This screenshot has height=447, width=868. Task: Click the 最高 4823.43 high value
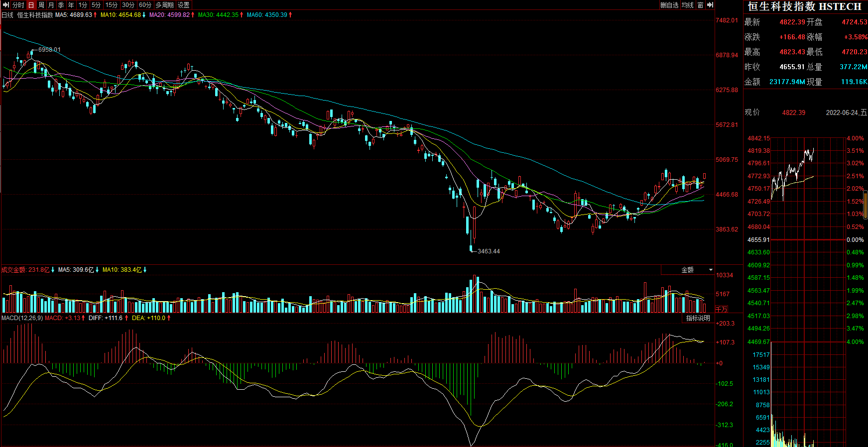pyautogui.click(x=792, y=52)
